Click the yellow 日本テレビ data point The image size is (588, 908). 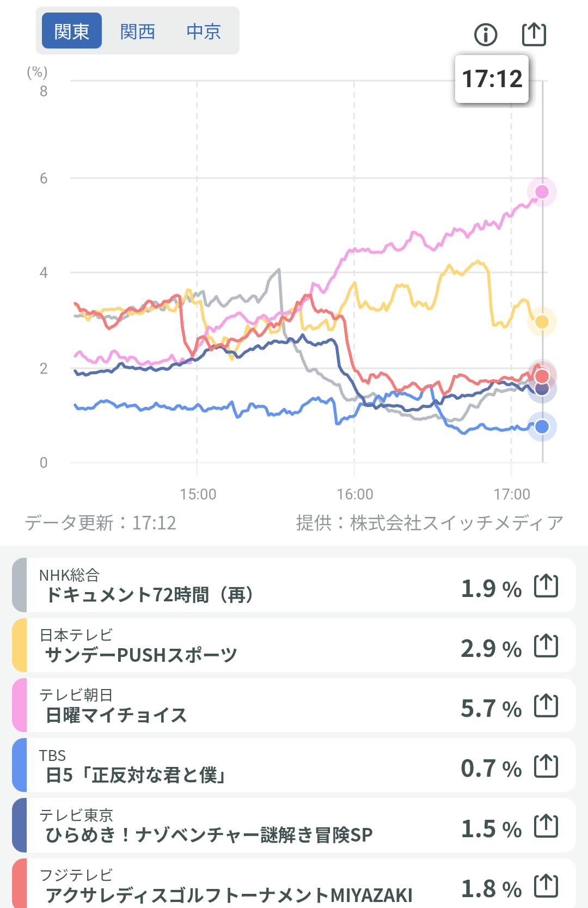(x=542, y=322)
